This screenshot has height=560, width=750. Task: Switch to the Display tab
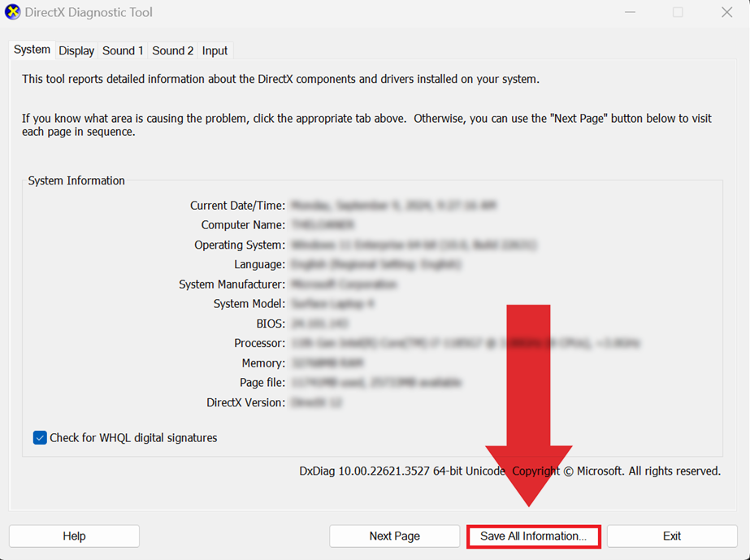(x=76, y=50)
